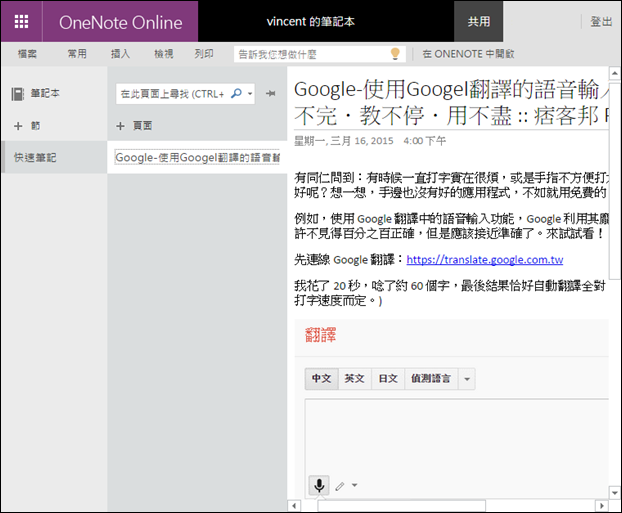
Task: Click the horizontal scrollbar thumb
Action: (401, 506)
